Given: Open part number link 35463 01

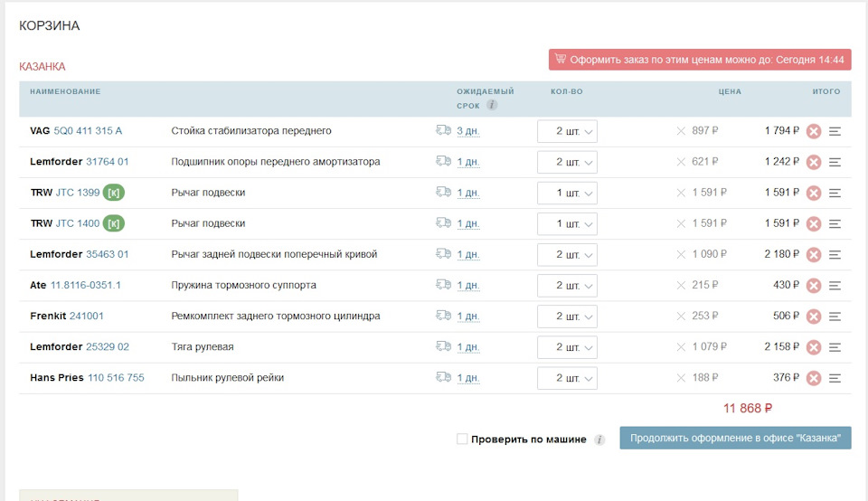Looking at the screenshot, I should click(x=108, y=254).
